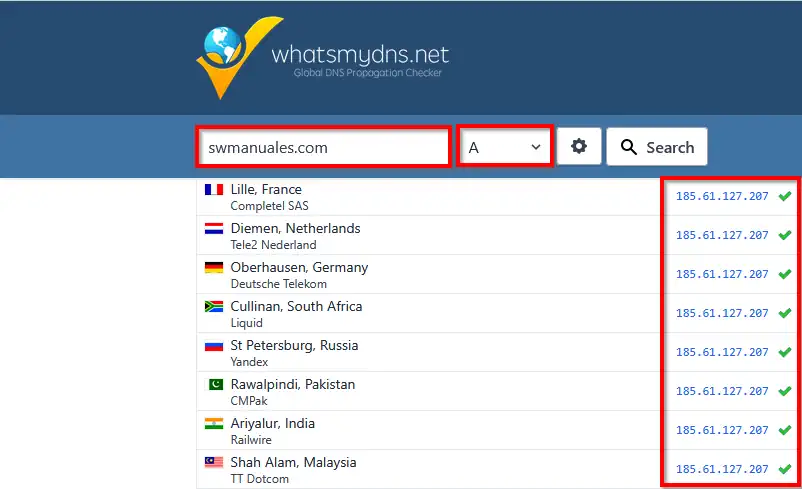Click the Germany flag icon
The image size is (802, 489).
[214, 268]
